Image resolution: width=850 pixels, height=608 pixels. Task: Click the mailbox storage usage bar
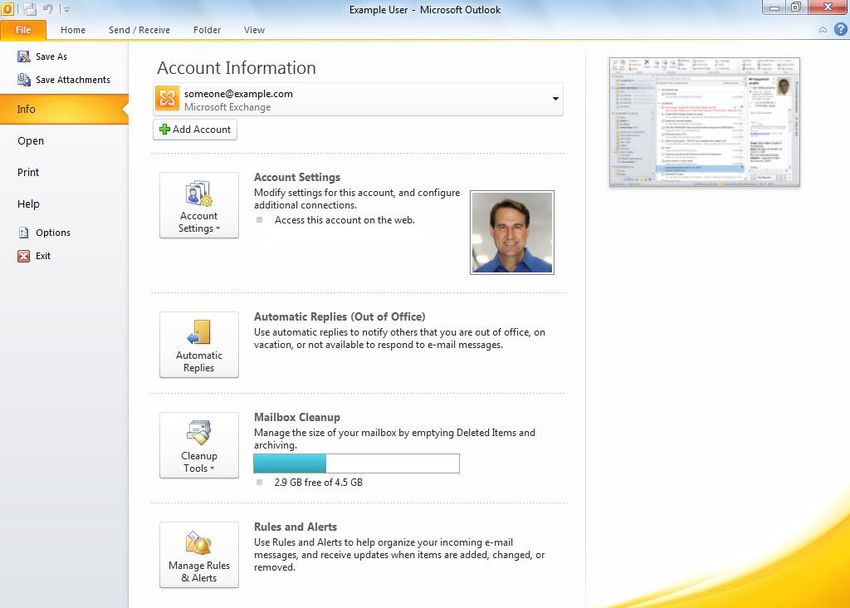(357, 464)
